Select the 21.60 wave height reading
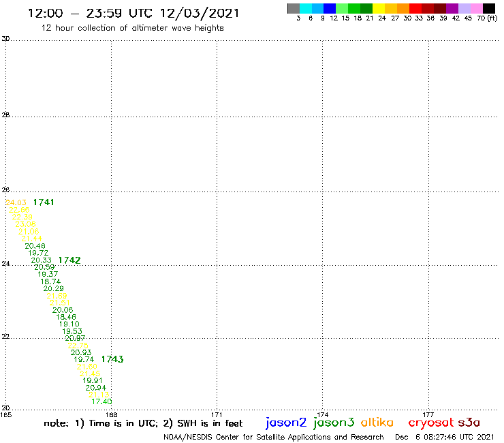Screen dimensions: 504x443 [86, 367]
